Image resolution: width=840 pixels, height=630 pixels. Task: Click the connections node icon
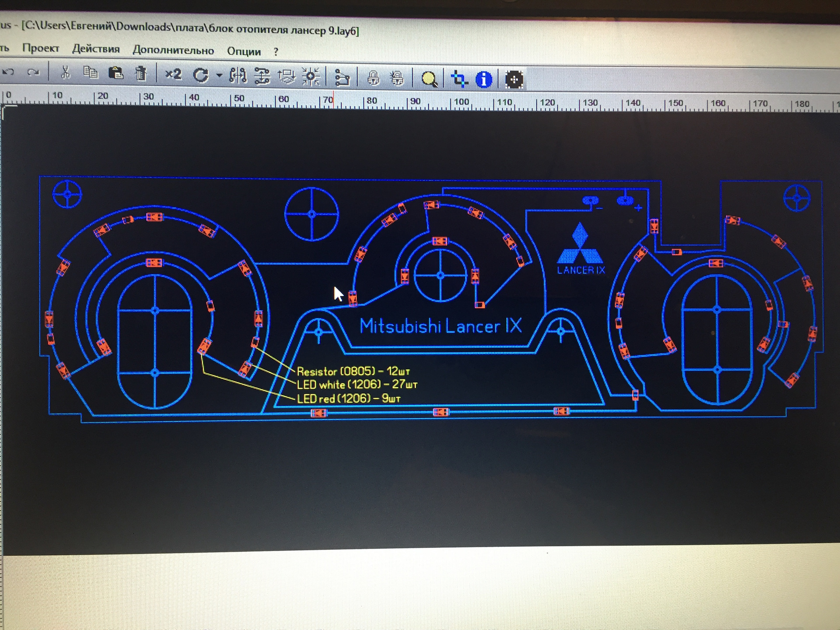[342, 78]
